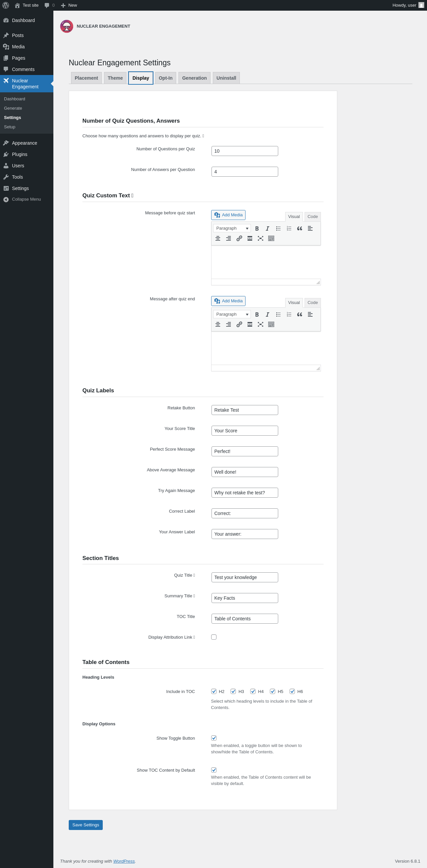Image resolution: width=427 pixels, height=868 pixels.
Task: Click user avatar in admin bar
Action: [421, 5]
